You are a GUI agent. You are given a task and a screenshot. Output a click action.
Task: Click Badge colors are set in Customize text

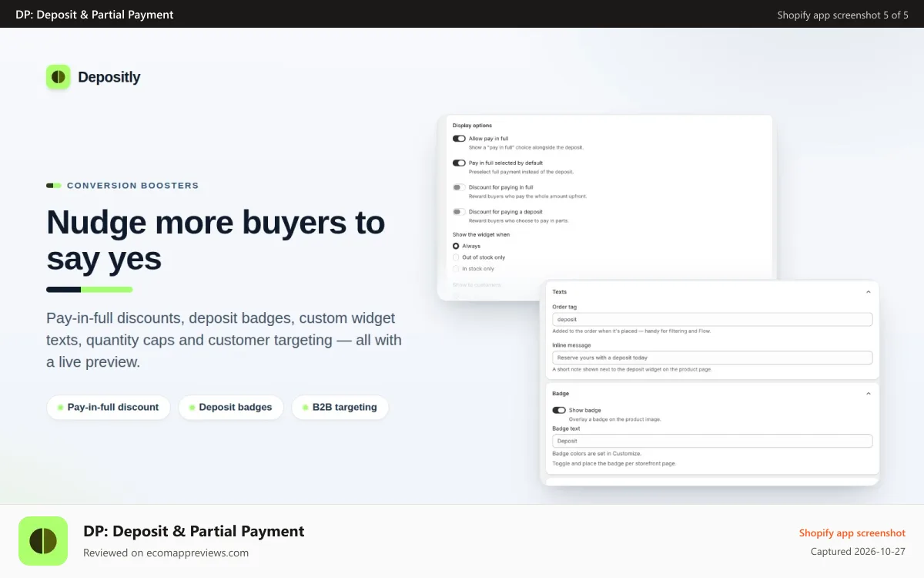pos(597,454)
